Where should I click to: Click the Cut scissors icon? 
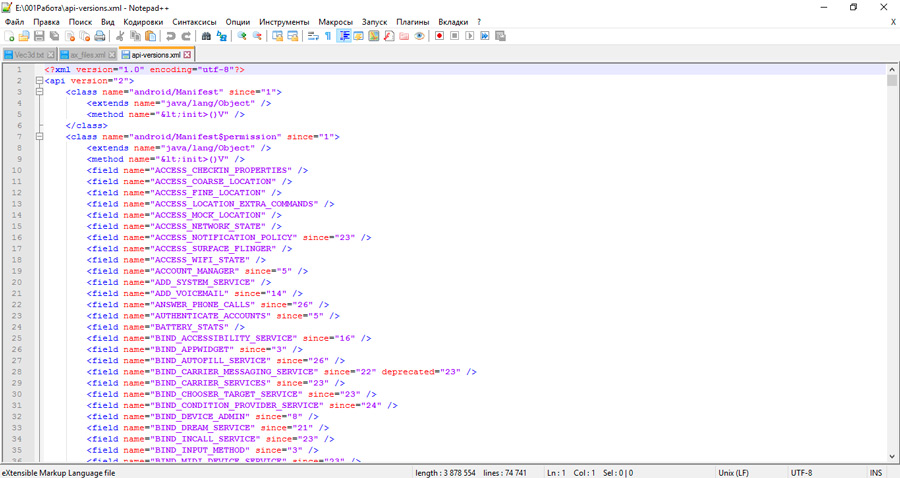(120, 36)
